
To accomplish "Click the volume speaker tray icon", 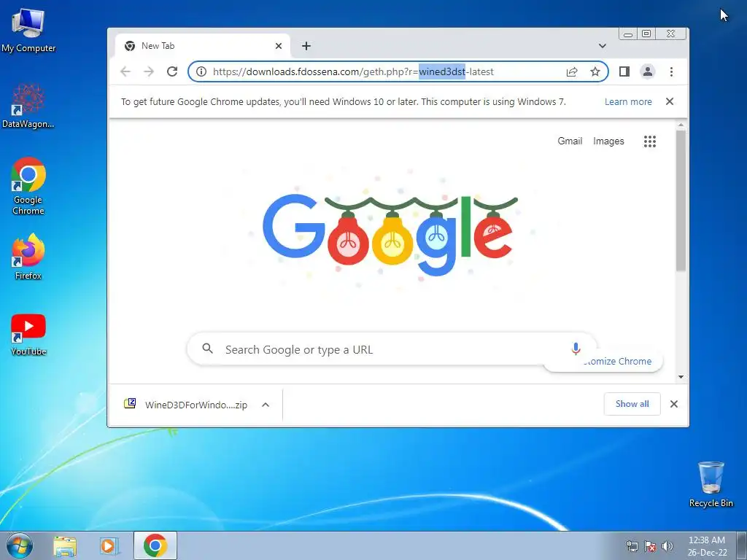I will (x=667, y=546).
